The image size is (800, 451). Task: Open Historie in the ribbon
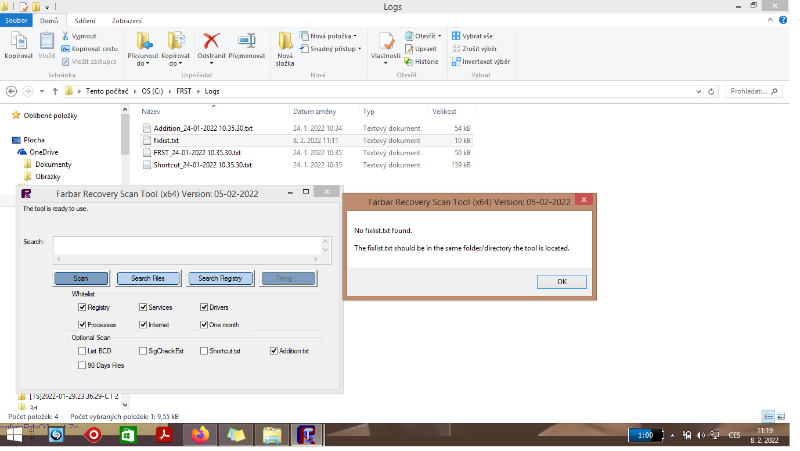(x=421, y=62)
